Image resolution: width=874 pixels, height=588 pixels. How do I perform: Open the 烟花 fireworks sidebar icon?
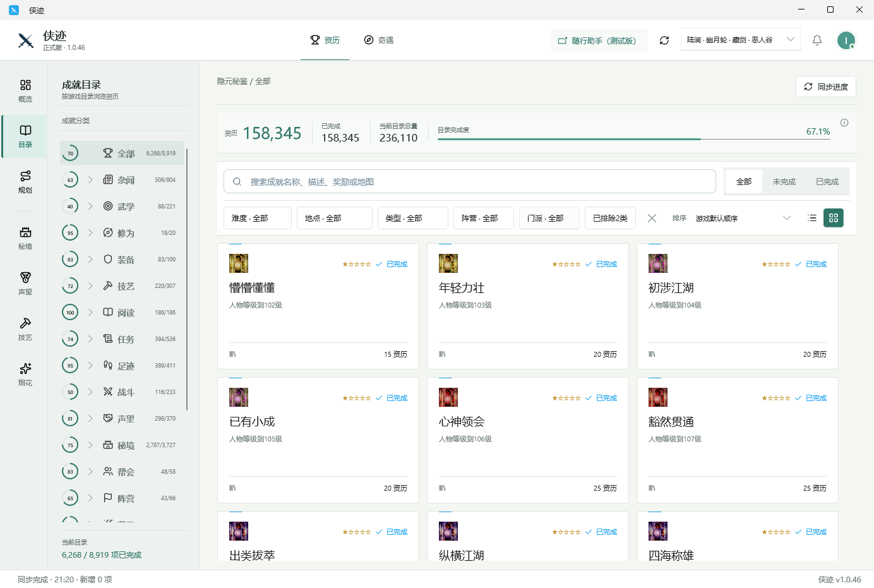[x=25, y=375]
